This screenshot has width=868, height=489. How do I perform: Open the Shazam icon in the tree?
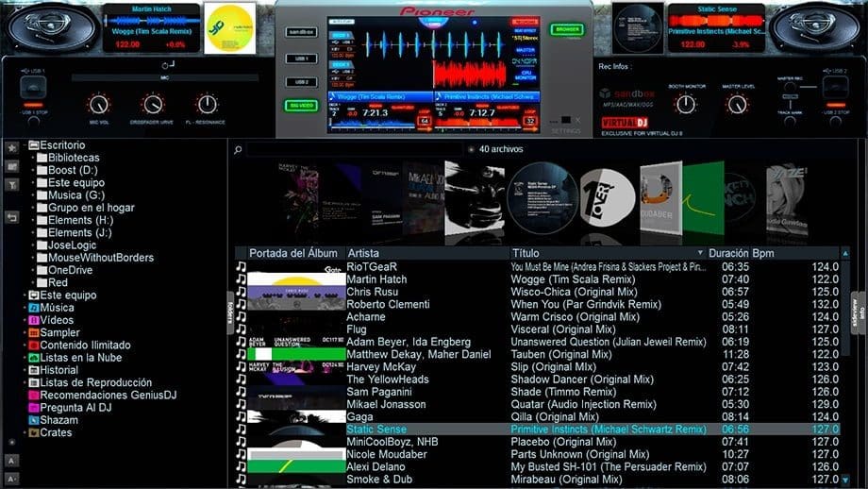(34, 420)
